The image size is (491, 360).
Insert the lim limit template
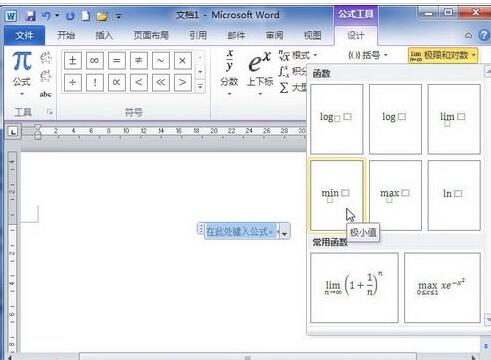point(454,119)
